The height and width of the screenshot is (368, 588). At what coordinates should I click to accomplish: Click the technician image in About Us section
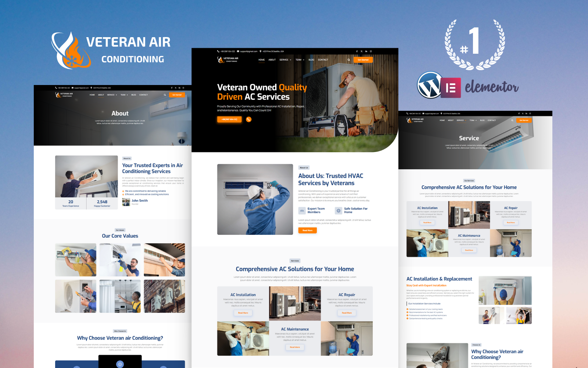pyautogui.click(x=255, y=199)
